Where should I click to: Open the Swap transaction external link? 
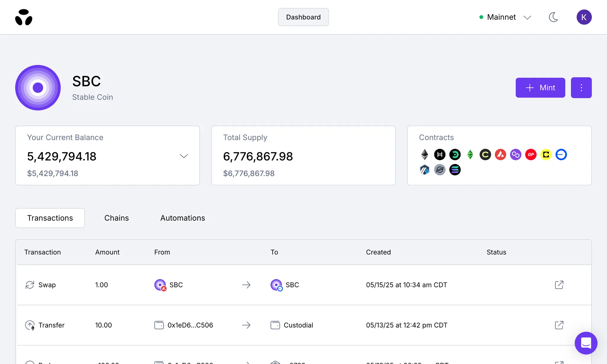559,285
